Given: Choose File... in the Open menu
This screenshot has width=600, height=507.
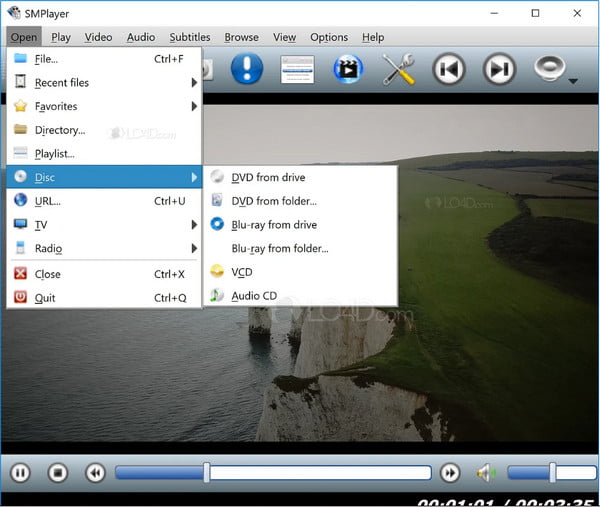Looking at the screenshot, I should [x=104, y=59].
